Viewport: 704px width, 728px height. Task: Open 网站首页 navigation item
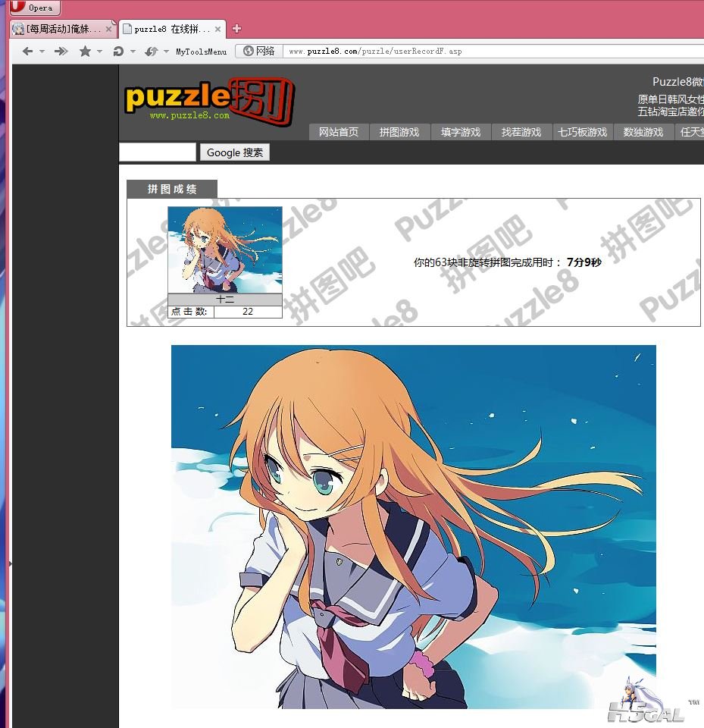[x=339, y=132]
